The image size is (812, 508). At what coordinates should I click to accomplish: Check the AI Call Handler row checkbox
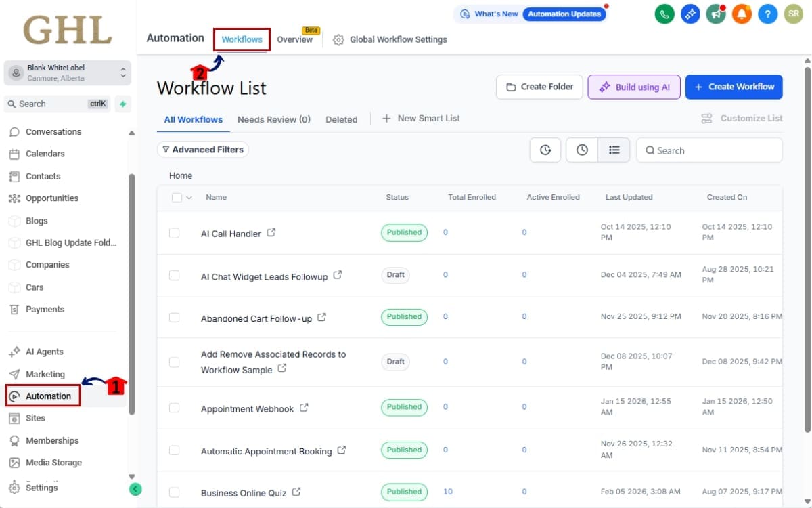click(175, 233)
